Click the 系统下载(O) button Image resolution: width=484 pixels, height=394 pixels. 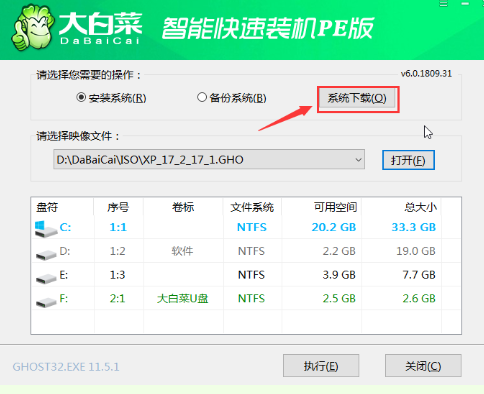tap(357, 99)
